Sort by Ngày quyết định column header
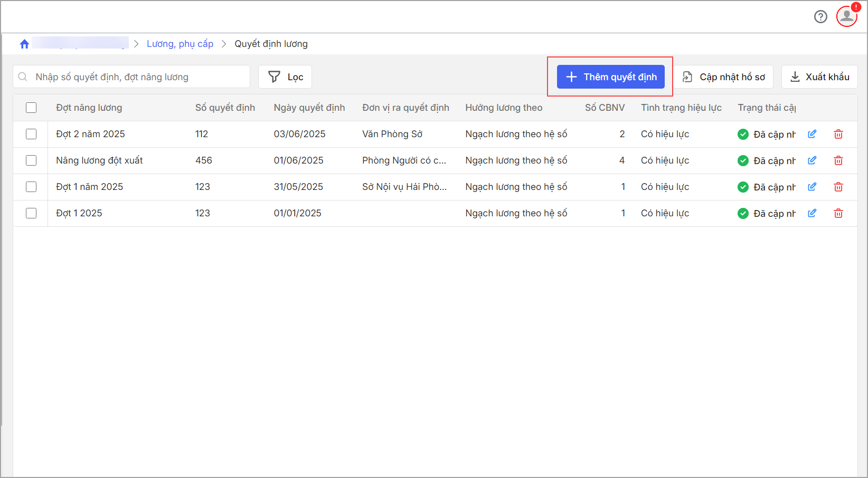This screenshot has width=868, height=478. [309, 108]
